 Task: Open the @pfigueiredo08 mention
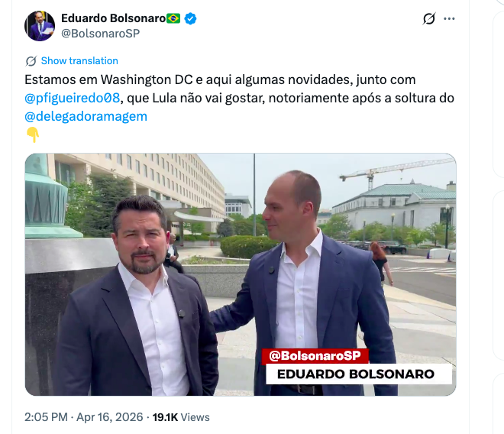[73, 98]
